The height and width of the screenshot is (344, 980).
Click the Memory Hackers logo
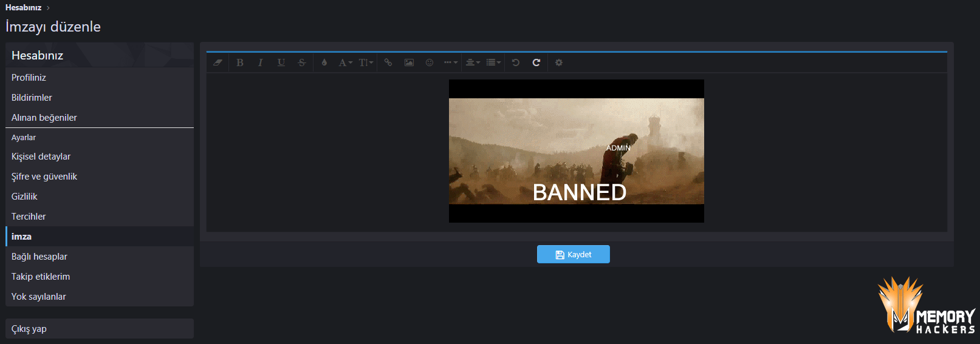(927, 306)
